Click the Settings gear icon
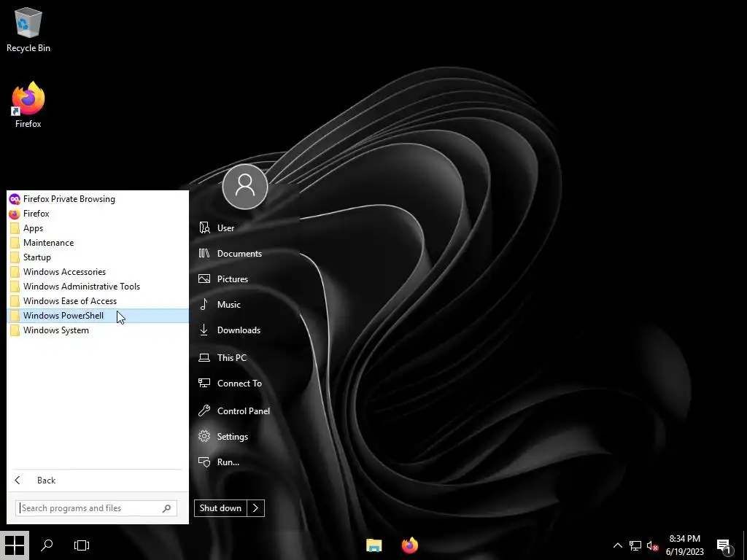747x560 pixels. (204, 436)
